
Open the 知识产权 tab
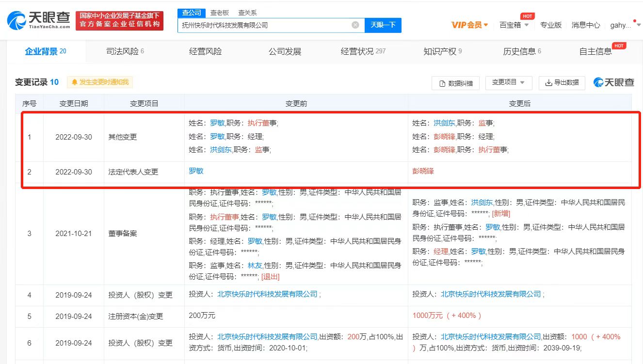point(442,51)
